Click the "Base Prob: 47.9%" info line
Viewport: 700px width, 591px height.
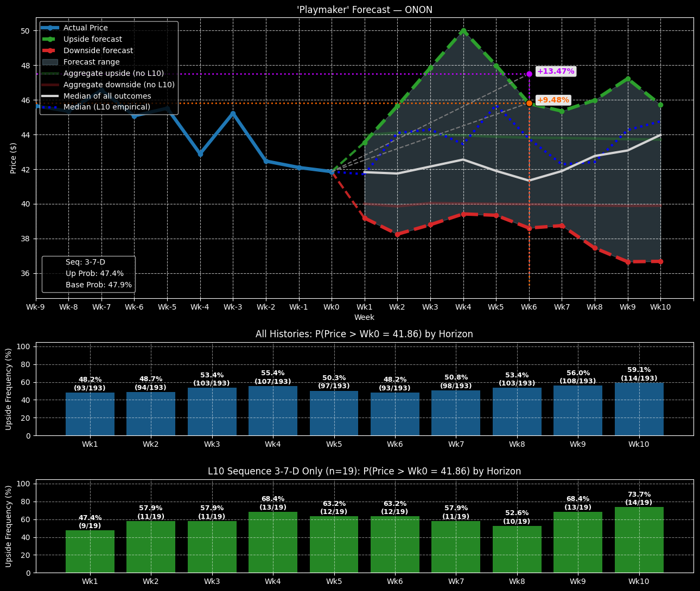99,285
